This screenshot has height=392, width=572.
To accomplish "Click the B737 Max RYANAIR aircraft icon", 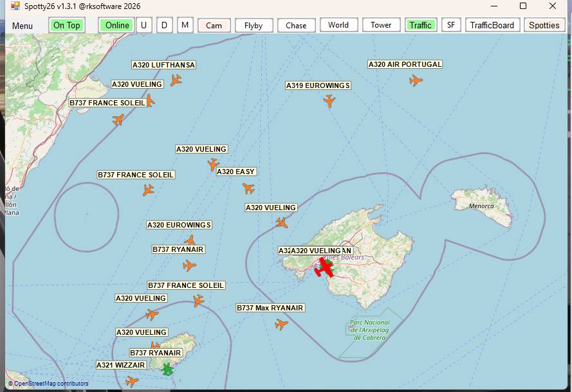I will tap(281, 324).
